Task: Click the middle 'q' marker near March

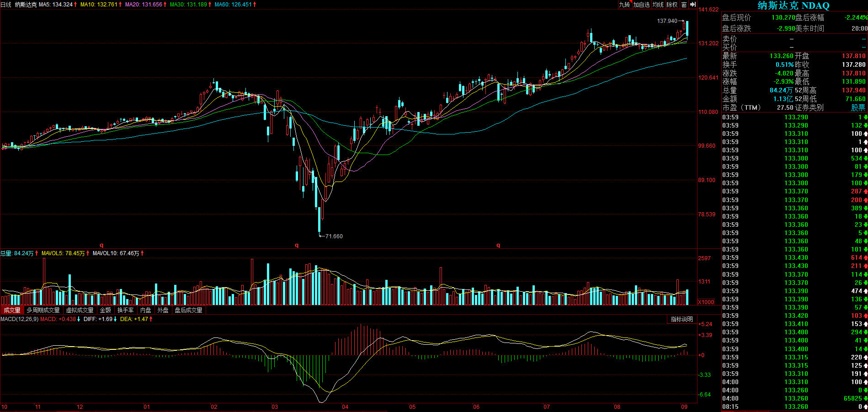Action: [297, 246]
